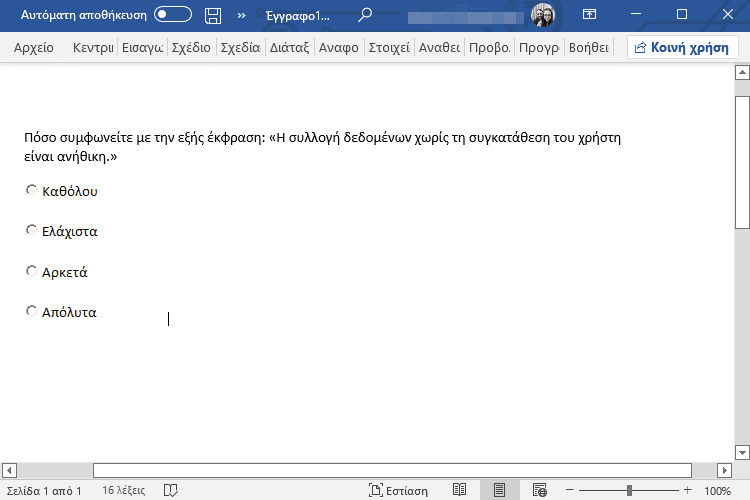Image resolution: width=750 pixels, height=500 pixels.
Task: Click the question text starting with Πόσο συμφωνείτε
Action: 322,147
